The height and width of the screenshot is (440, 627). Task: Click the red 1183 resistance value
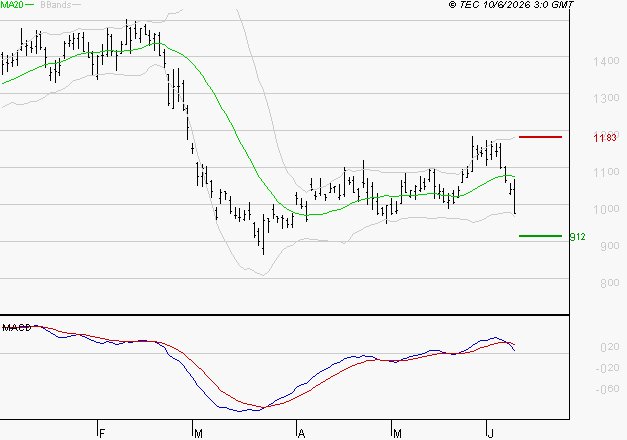click(605, 138)
